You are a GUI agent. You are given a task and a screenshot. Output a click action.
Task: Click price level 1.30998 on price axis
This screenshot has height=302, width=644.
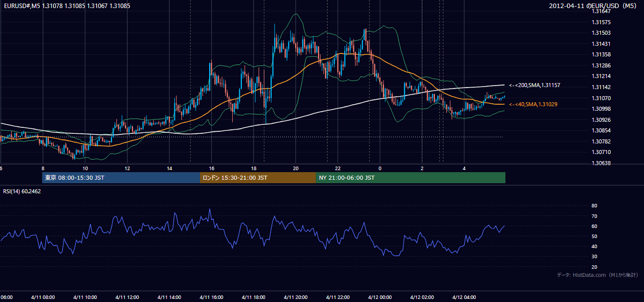(601, 109)
